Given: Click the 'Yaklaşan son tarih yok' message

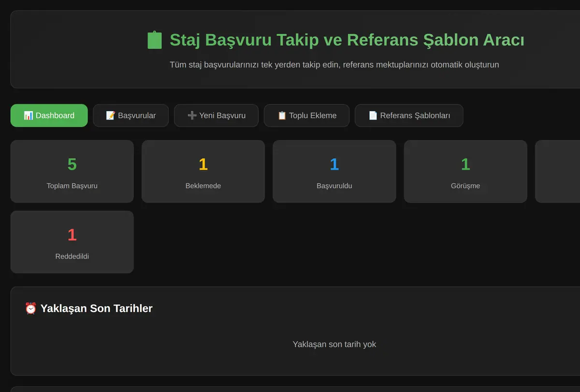Looking at the screenshot, I should pyautogui.click(x=334, y=344).
